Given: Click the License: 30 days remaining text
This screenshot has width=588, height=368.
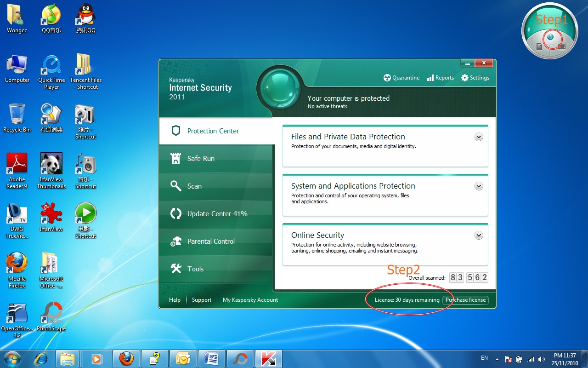Looking at the screenshot, I should [407, 300].
